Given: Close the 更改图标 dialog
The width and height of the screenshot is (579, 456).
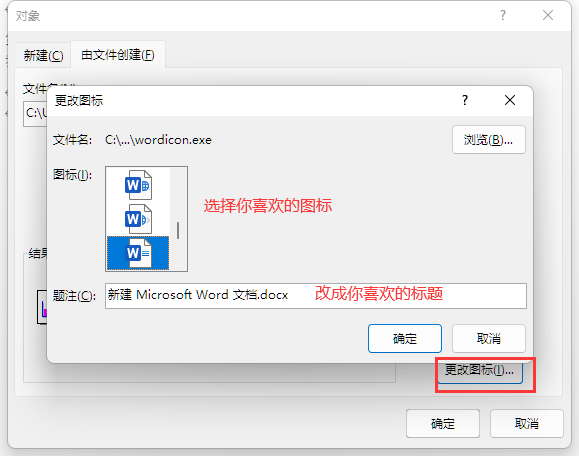Looking at the screenshot, I should [x=510, y=100].
